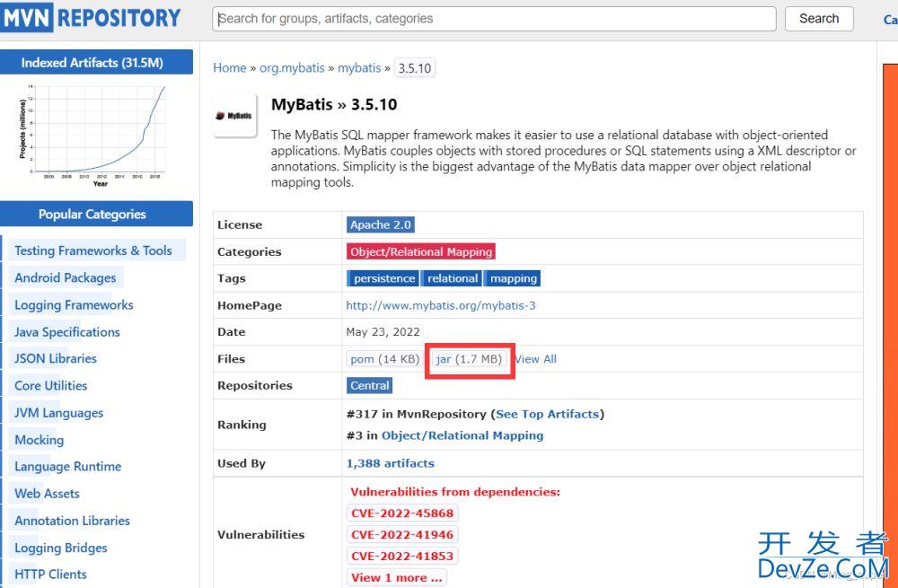This screenshot has width=898, height=588.
Task: Open Language Runtime category
Action: click(x=68, y=467)
